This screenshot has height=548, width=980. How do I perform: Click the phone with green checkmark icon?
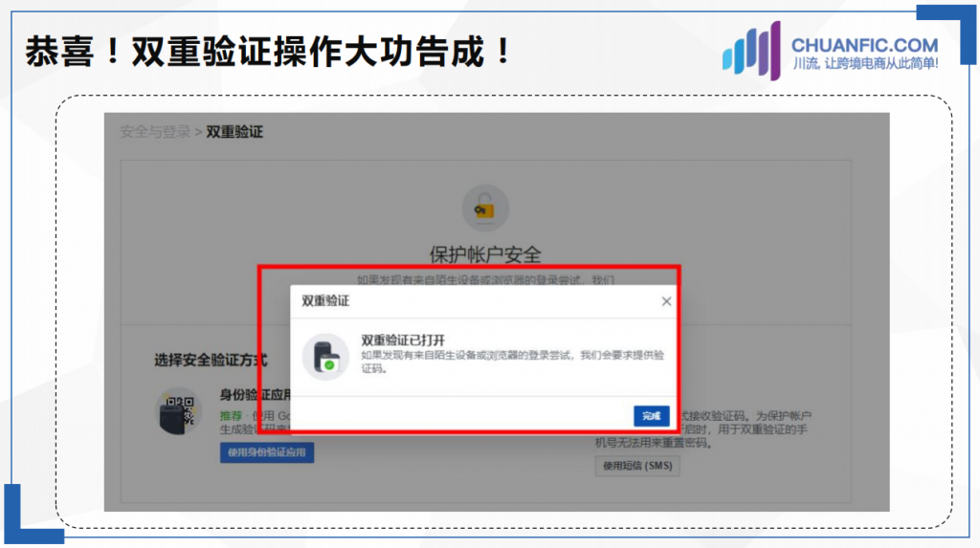[x=325, y=356]
